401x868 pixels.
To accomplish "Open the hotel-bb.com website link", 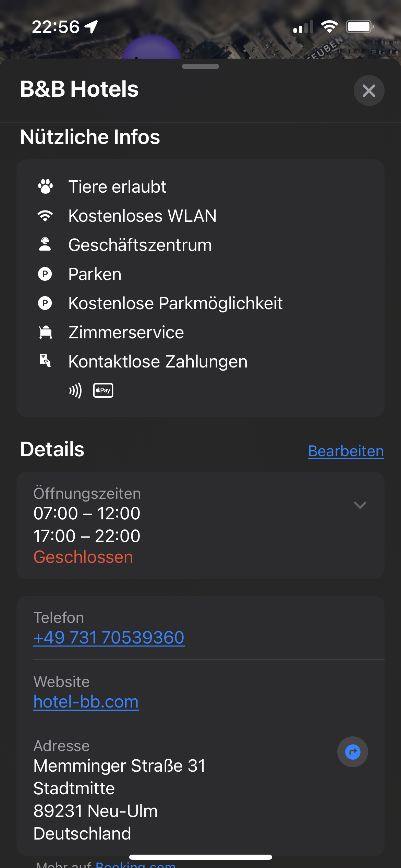I will pyautogui.click(x=86, y=702).
